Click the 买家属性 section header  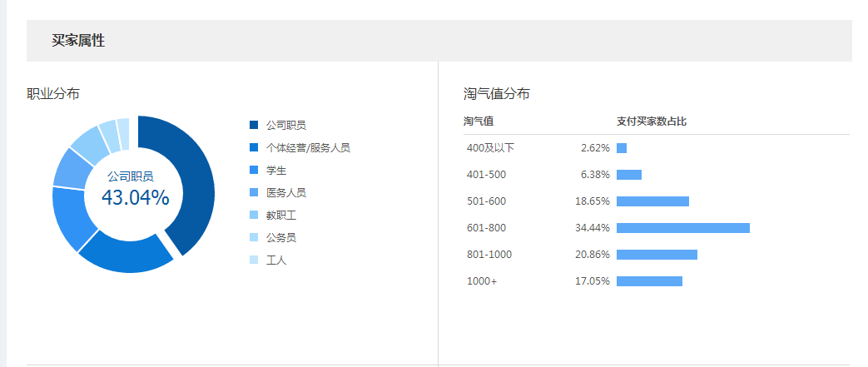point(78,41)
